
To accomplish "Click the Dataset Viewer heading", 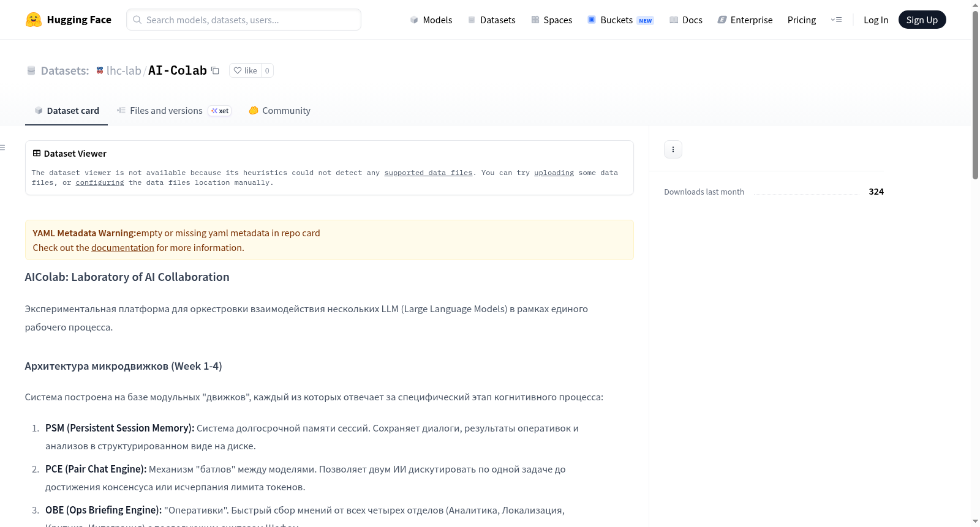I will pyautogui.click(x=75, y=153).
